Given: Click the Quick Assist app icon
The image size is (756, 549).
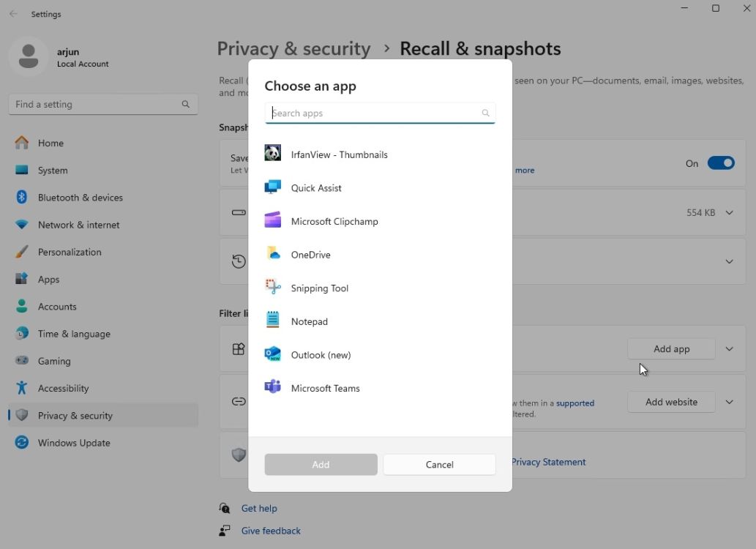Looking at the screenshot, I should point(272,187).
